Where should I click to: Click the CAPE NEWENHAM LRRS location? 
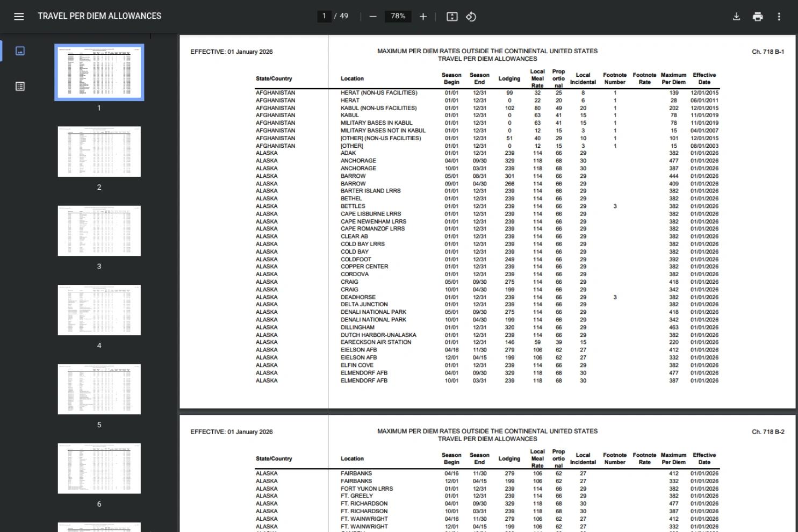pos(373,221)
